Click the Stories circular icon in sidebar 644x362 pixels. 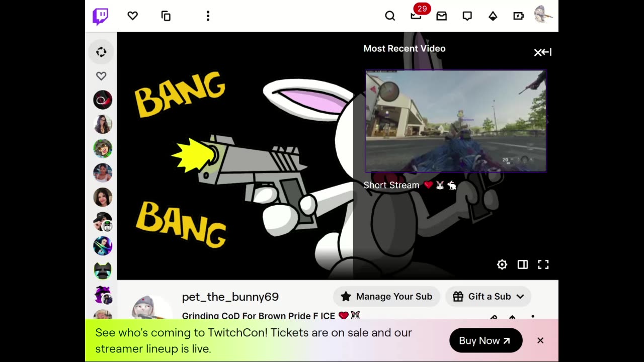pyautogui.click(x=101, y=52)
